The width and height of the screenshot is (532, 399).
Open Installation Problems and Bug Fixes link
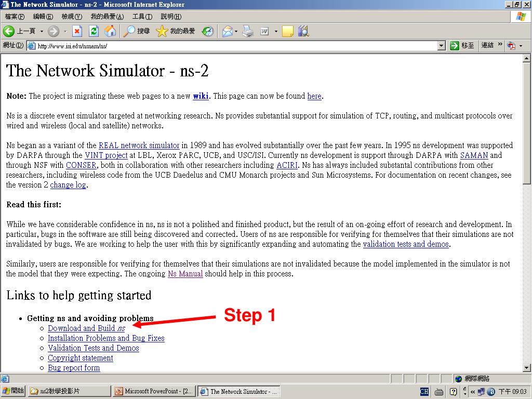(106, 338)
